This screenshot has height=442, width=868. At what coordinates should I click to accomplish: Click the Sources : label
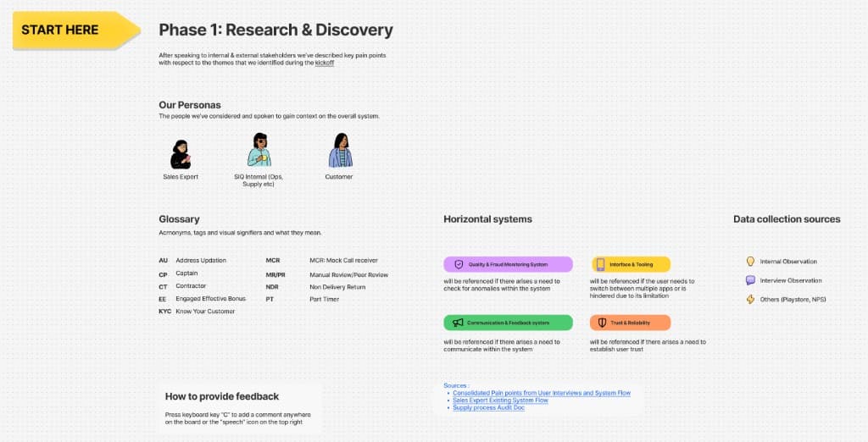[x=456, y=385]
